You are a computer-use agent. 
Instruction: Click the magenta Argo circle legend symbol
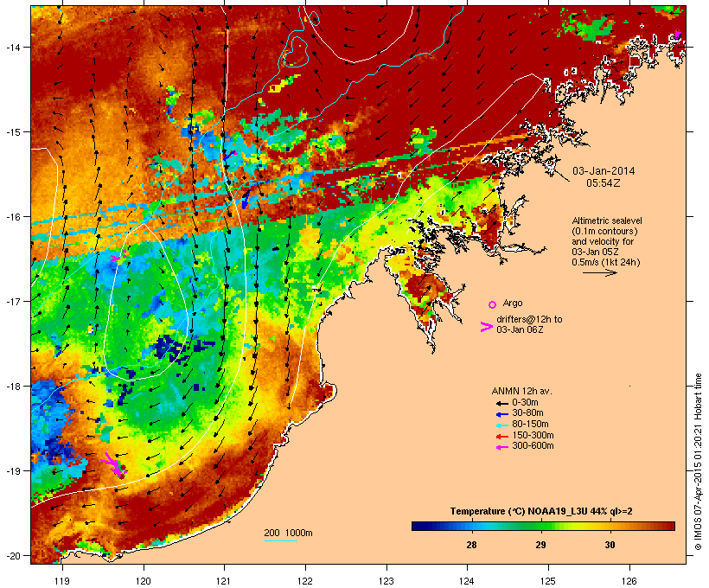[x=493, y=305]
